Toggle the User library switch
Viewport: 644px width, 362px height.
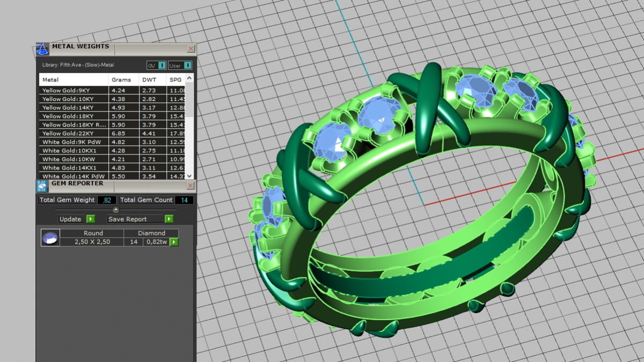187,65
